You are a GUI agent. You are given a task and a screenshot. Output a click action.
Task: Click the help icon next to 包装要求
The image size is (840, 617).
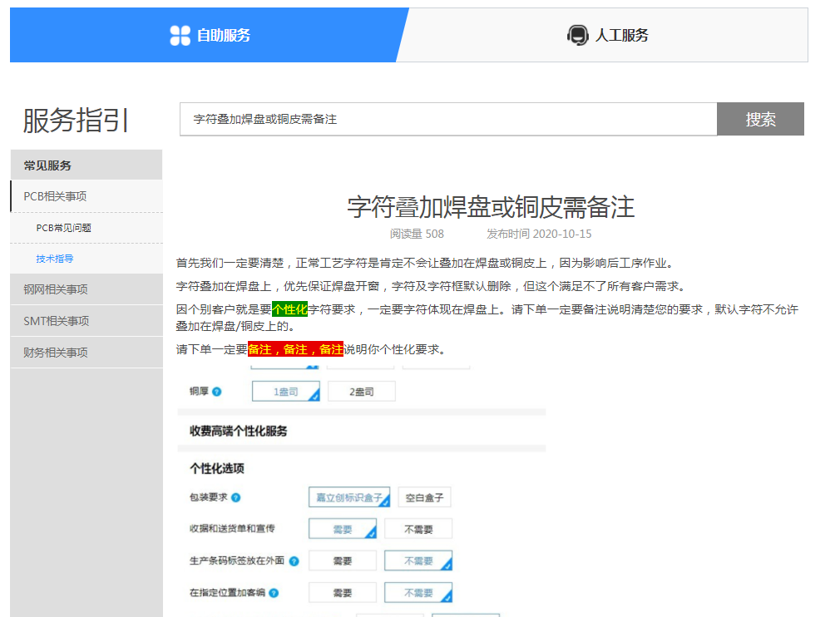click(236, 498)
